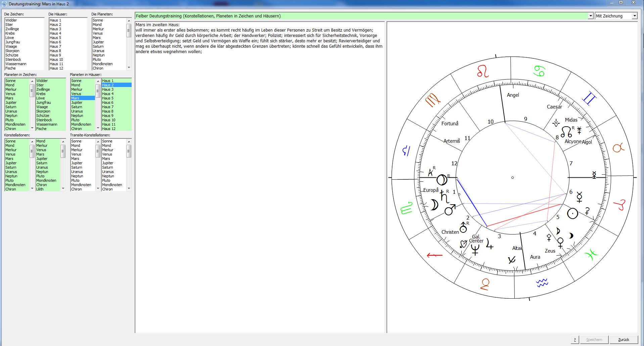Click down arrow of Transite-Konstellationen right list
The width and height of the screenshot is (644, 346).
pyautogui.click(x=129, y=188)
